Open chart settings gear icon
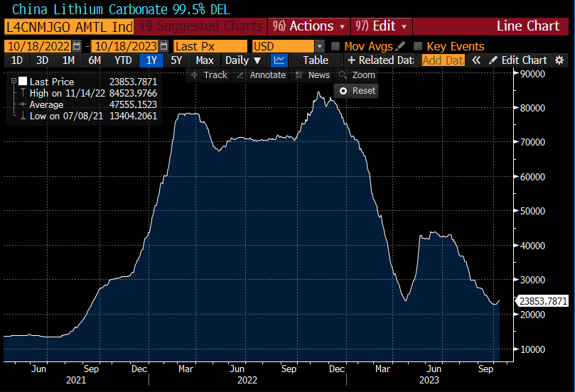The width and height of the screenshot is (575, 392). [x=559, y=60]
